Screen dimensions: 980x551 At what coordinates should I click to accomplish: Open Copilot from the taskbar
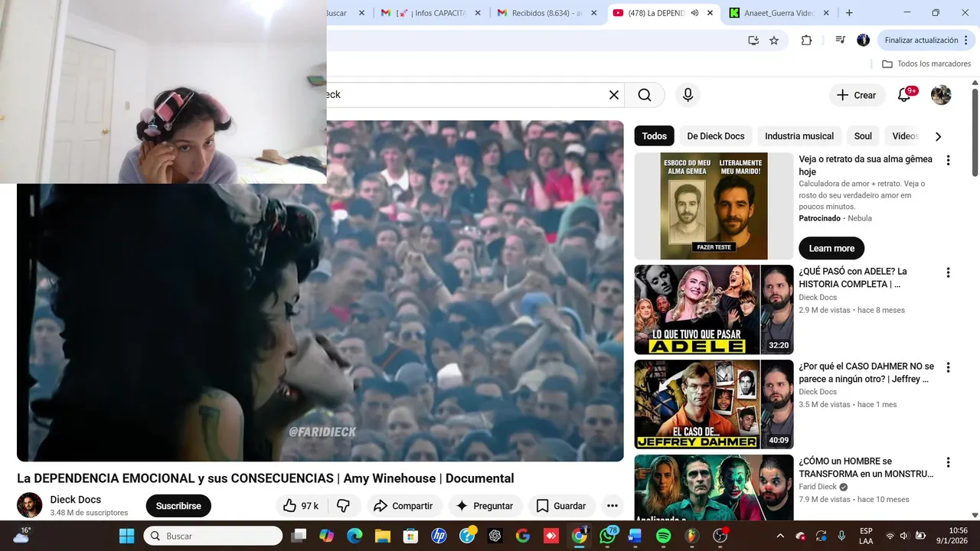click(x=326, y=536)
